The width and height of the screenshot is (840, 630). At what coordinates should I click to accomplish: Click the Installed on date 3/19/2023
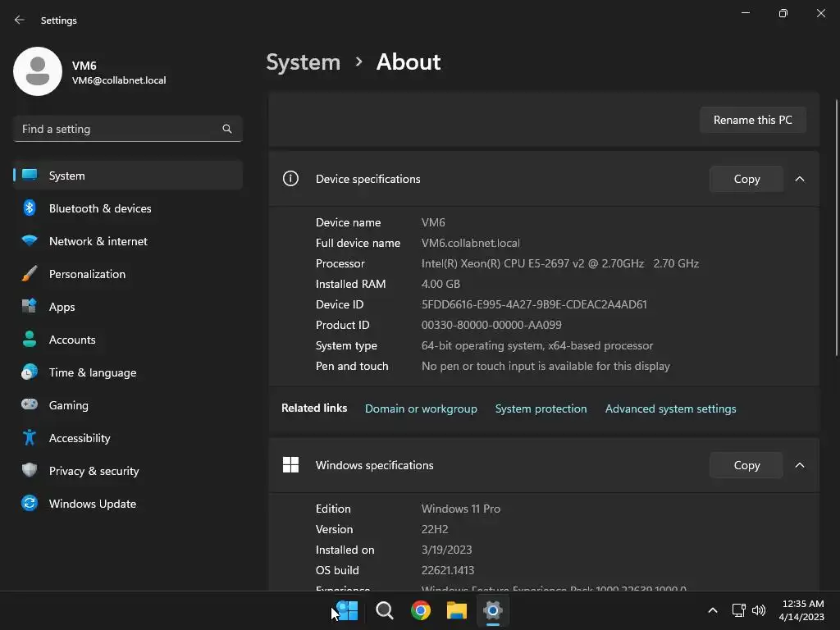446,550
